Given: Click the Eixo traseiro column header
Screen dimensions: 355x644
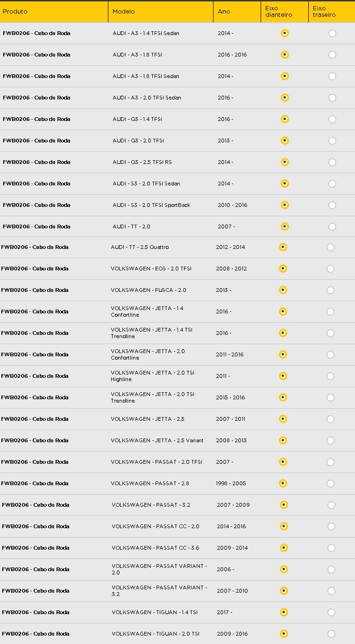Looking at the screenshot, I should pyautogui.click(x=324, y=12).
